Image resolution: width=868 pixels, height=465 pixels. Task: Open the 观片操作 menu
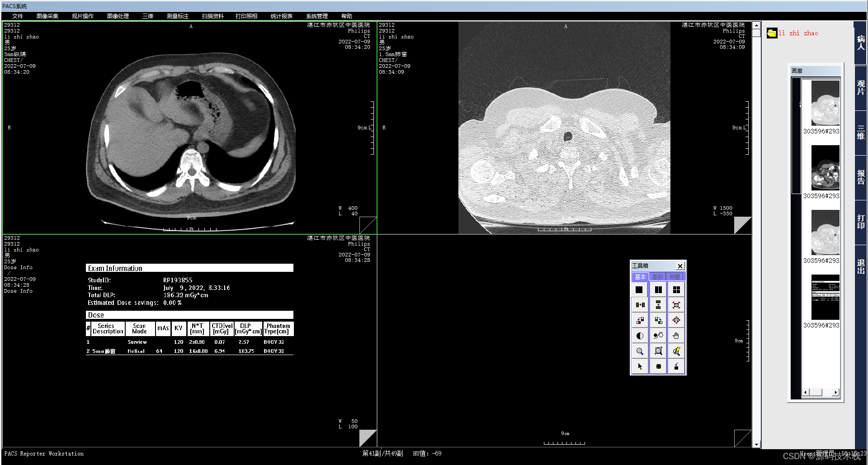[83, 16]
